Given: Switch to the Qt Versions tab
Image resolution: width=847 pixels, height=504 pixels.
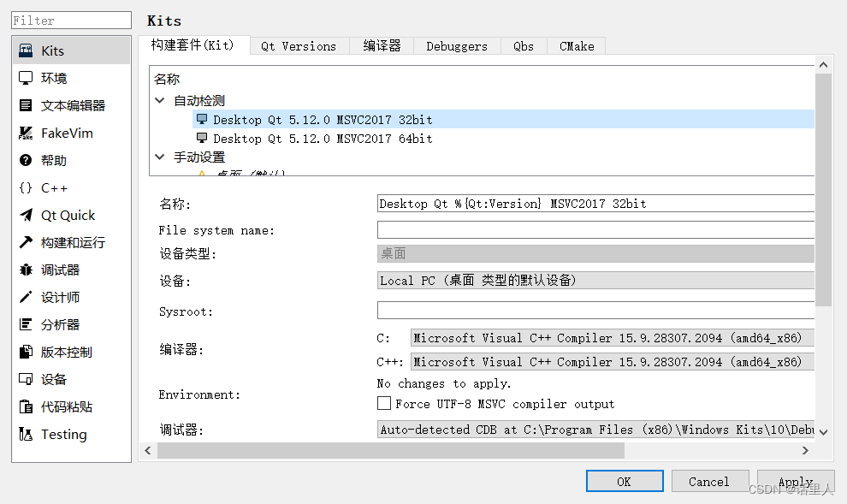Looking at the screenshot, I should 299,46.
